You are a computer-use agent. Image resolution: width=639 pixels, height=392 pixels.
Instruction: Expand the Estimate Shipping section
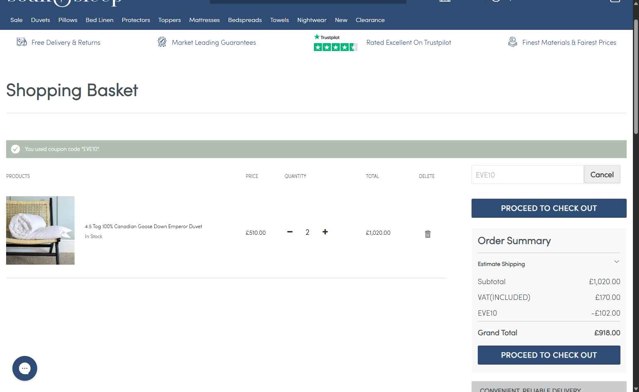(x=549, y=264)
